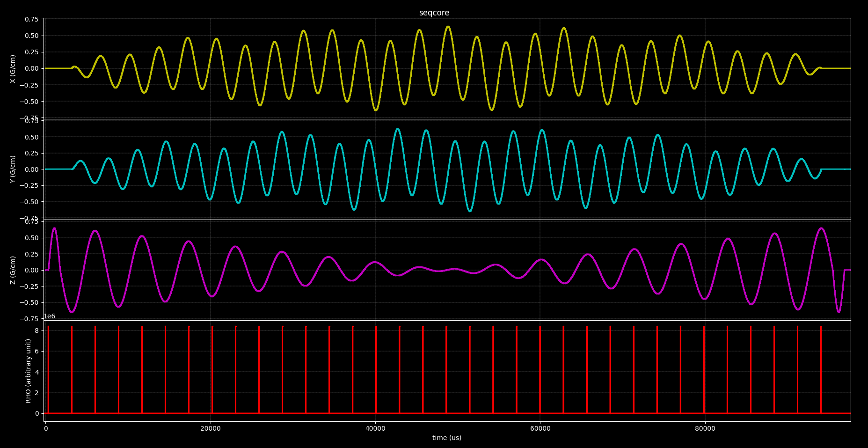This screenshot has width=868, height=448.
Task: Click the 40000 tick on time axis
Action: pyautogui.click(x=375, y=428)
